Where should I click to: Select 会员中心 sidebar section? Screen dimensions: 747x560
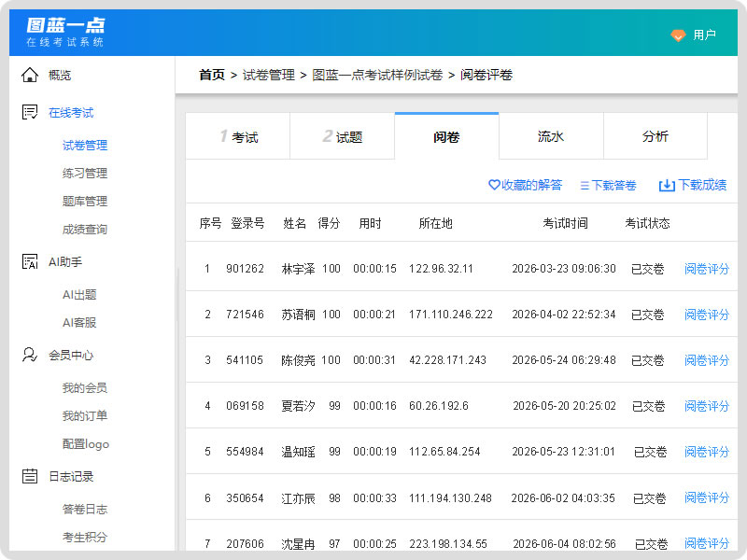click(71, 356)
